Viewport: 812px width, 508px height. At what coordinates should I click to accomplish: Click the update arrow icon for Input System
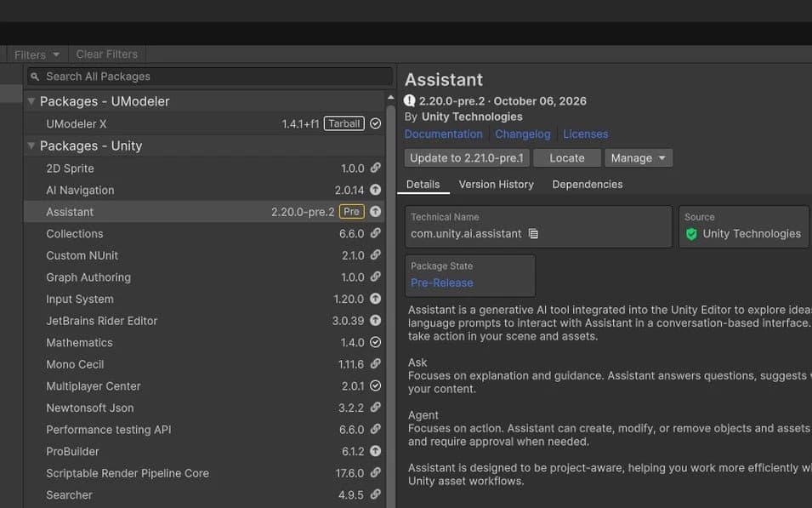pos(376,299)
